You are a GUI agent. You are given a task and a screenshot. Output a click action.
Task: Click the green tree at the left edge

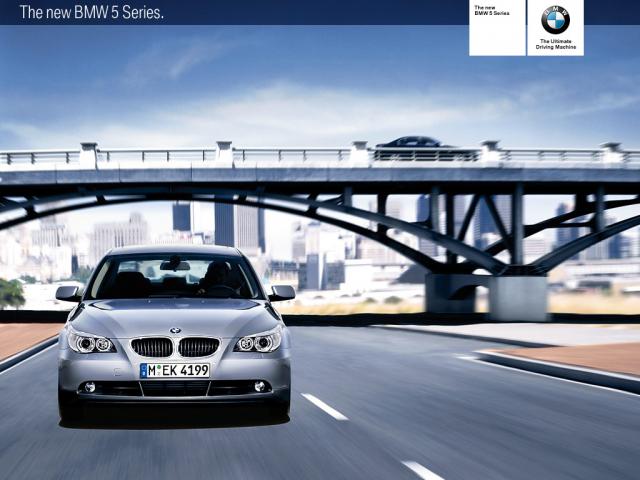[x=10, y=292]
